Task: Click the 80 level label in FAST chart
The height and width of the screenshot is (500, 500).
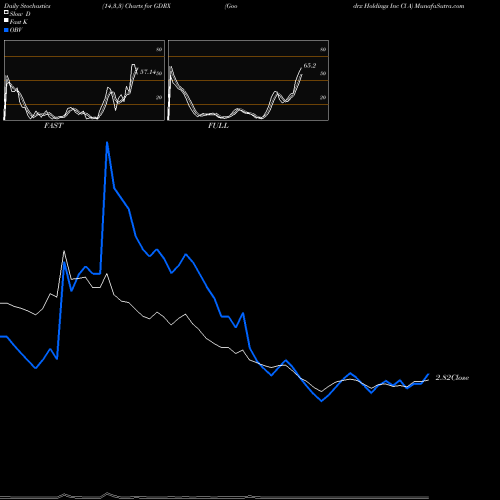Action: pos(159,50)
